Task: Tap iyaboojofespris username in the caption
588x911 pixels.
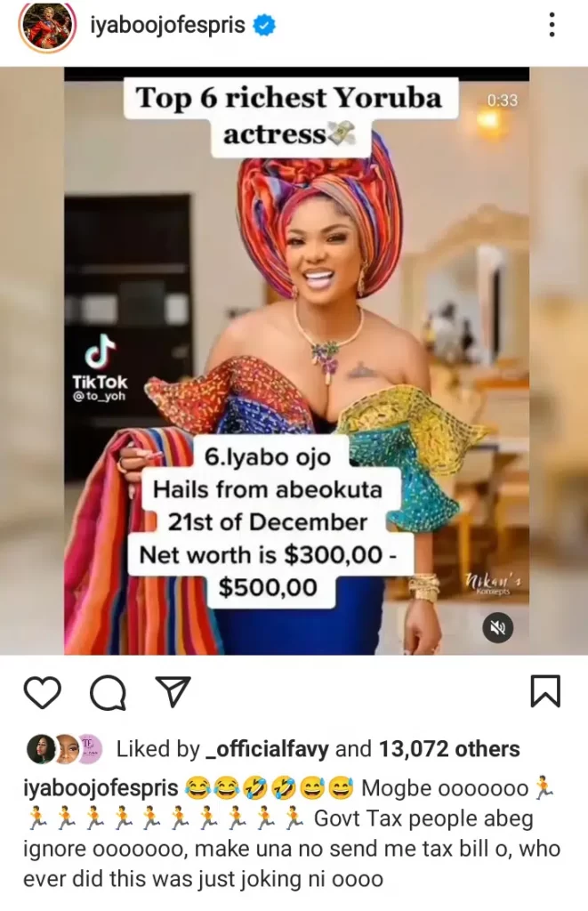Action: (101, 788)
